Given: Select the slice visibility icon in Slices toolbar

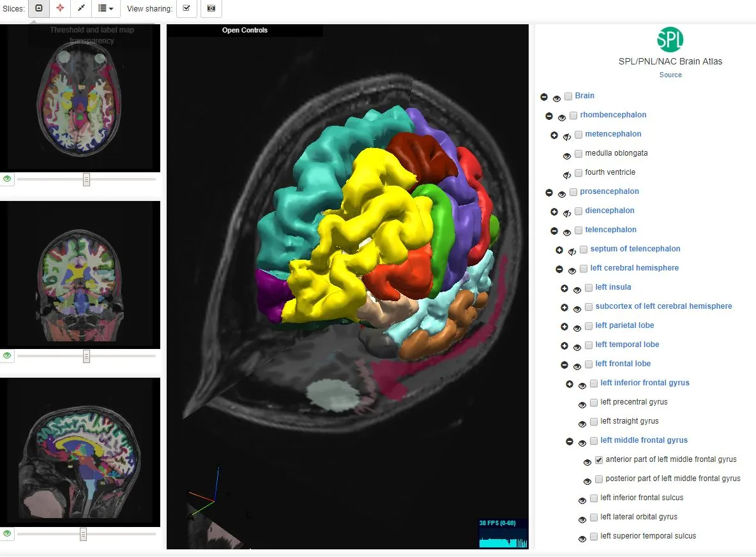Looking at the screenshot, I should (x=38, y=9).
